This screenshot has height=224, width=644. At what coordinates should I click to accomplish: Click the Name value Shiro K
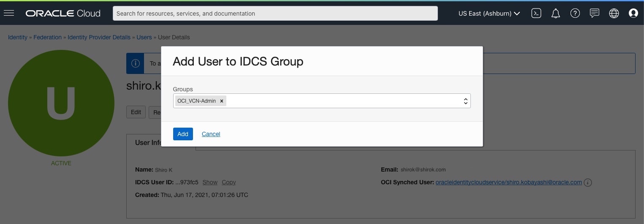pos(164,170)
